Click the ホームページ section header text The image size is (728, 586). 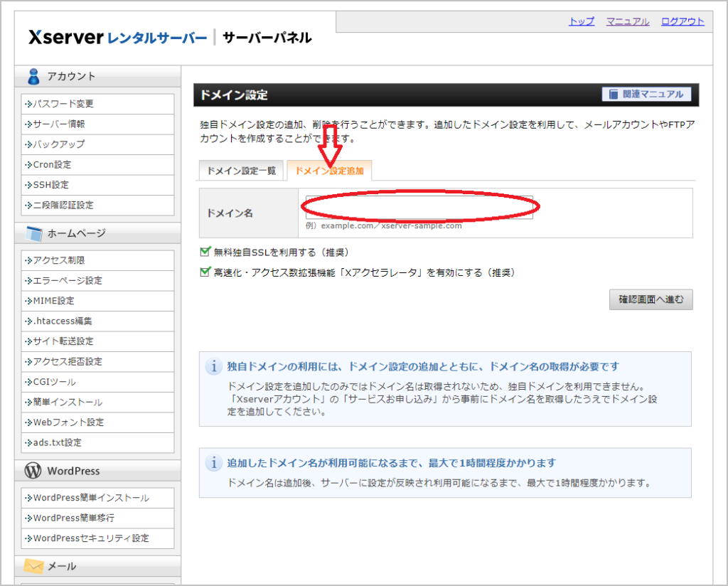point(77,233)
